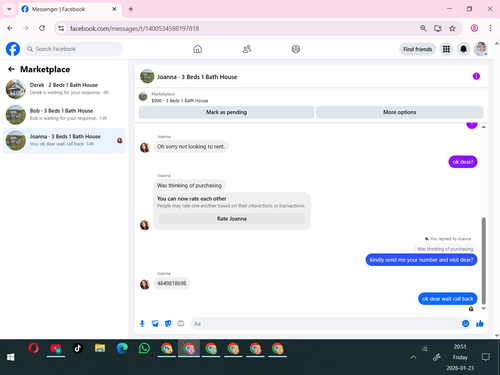
Task: Open a new browser tab
Action: point(131,9)
